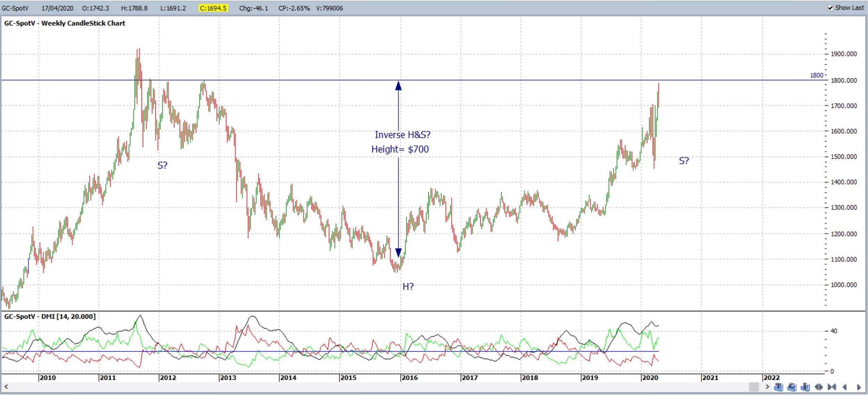Click the 'T' folder icon in bottom toolbar
The width and height of the screenshot is (868, 395).
tap(778, 387)
